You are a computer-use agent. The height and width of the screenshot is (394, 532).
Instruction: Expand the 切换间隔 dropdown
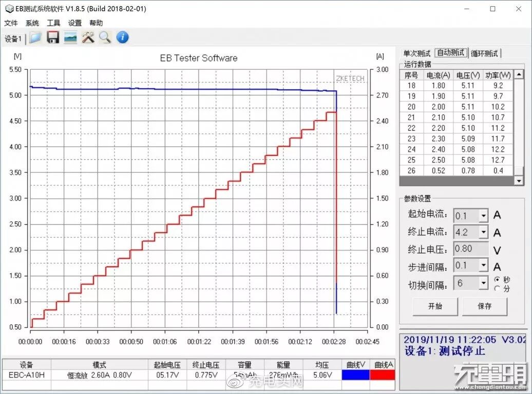(x=484, y=283)
